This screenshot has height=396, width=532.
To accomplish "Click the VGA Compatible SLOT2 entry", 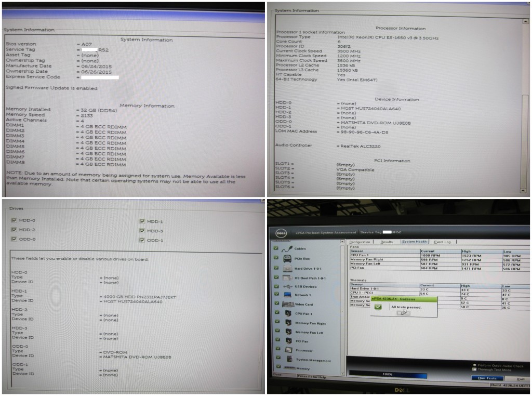I will 355,169.
